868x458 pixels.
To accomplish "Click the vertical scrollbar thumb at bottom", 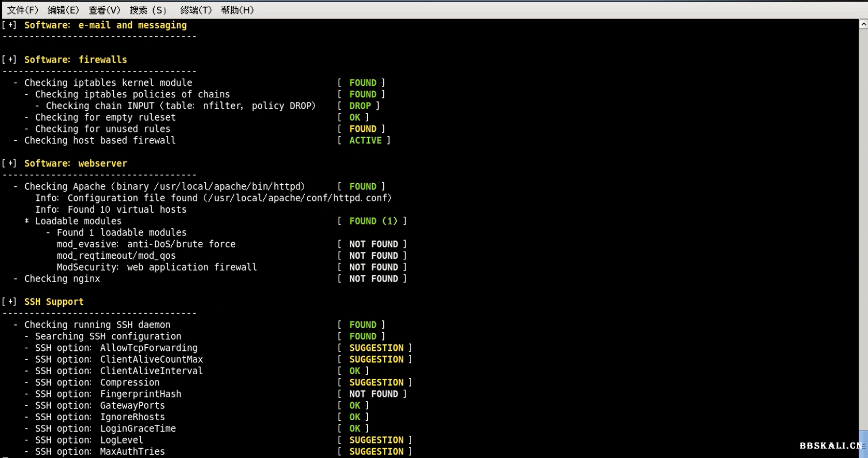I will pyautogui.click(x=863, y=444).
